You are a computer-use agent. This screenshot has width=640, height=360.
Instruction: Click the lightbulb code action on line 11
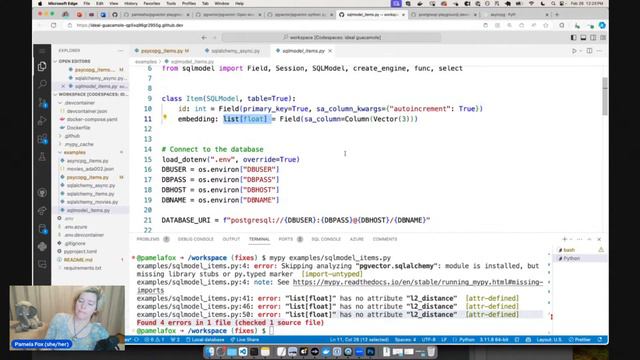165,117
